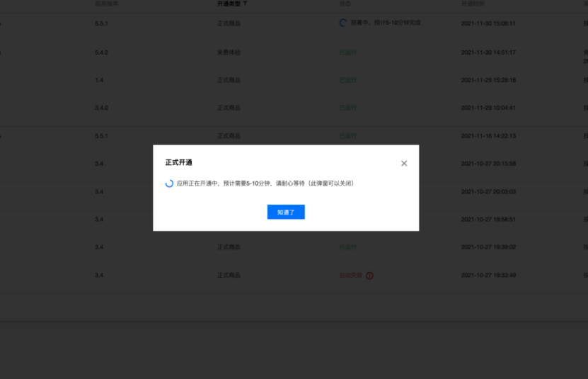Click status text 部署中，预计5-10分钟完成
This screenshot has height=379, width=588.
coord(386,23)
